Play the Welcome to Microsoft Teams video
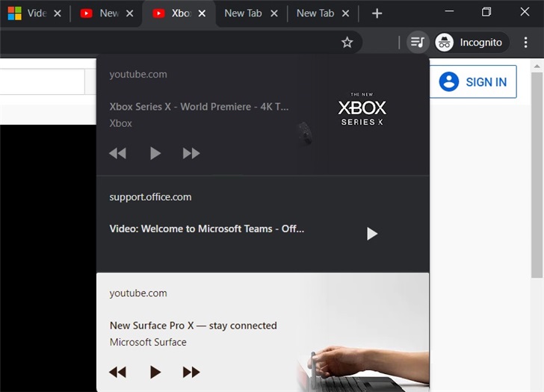 371,234
